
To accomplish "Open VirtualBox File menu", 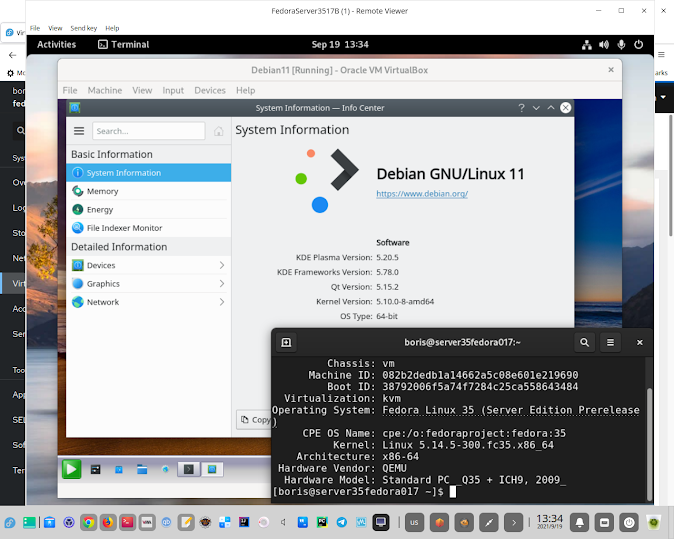I will 70,90.
